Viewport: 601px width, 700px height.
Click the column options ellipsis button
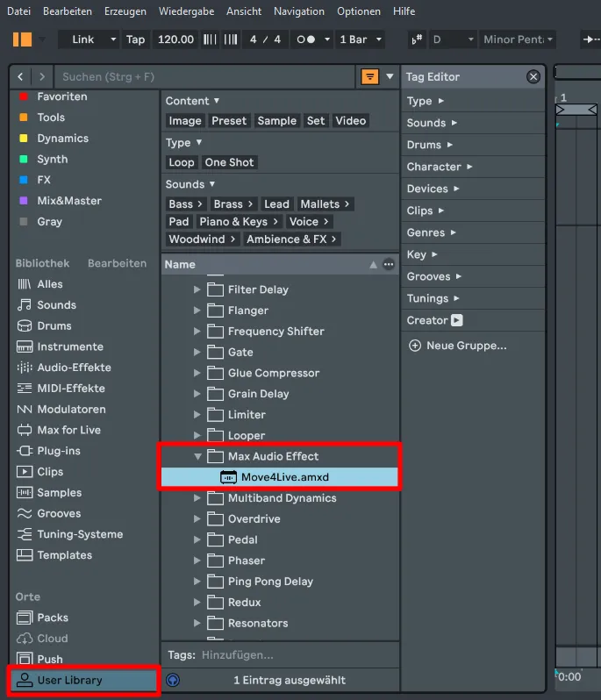[x=389, y=264]
